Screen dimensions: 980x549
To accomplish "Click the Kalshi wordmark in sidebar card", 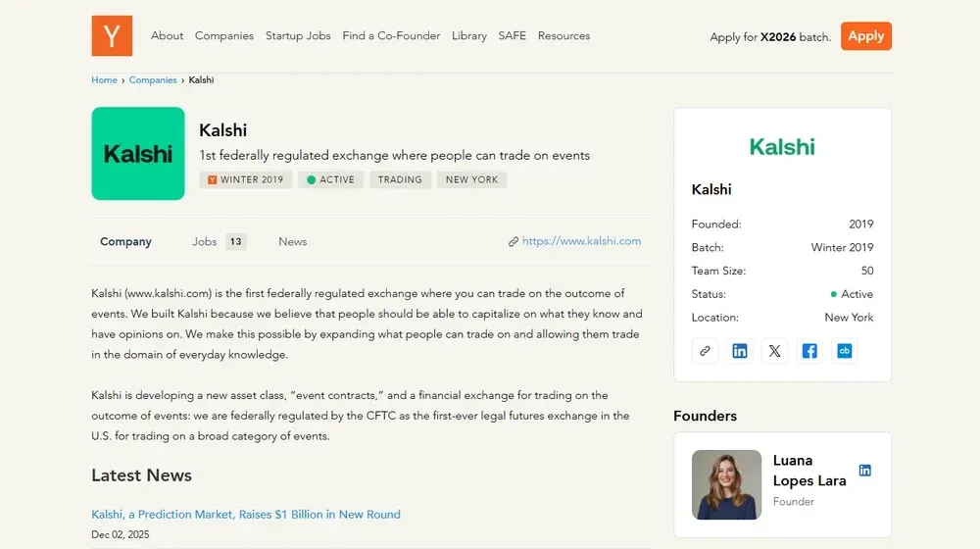I will click(x=782, y=147).
